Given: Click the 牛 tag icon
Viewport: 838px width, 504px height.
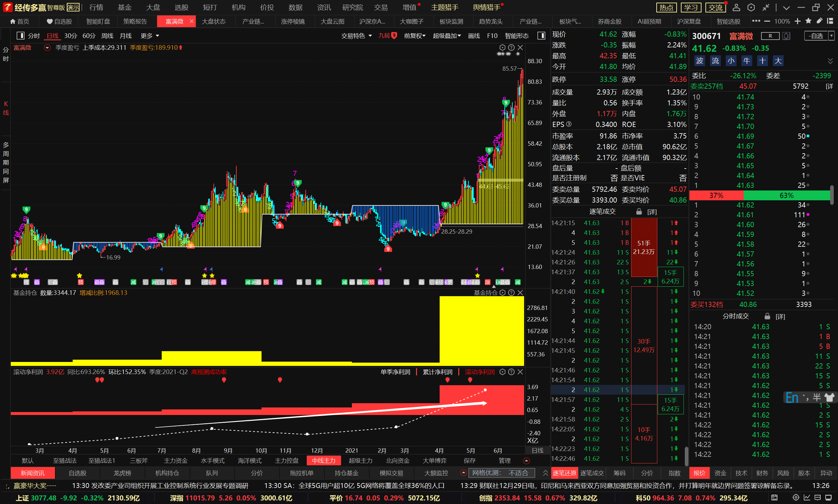Looking at the screenshot, I should (746, 61).
